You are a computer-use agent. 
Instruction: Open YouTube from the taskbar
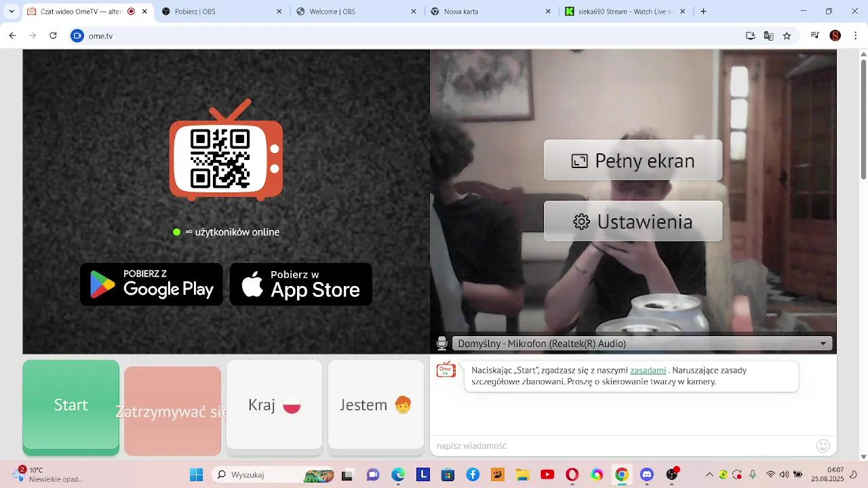[x=547, y=474]
